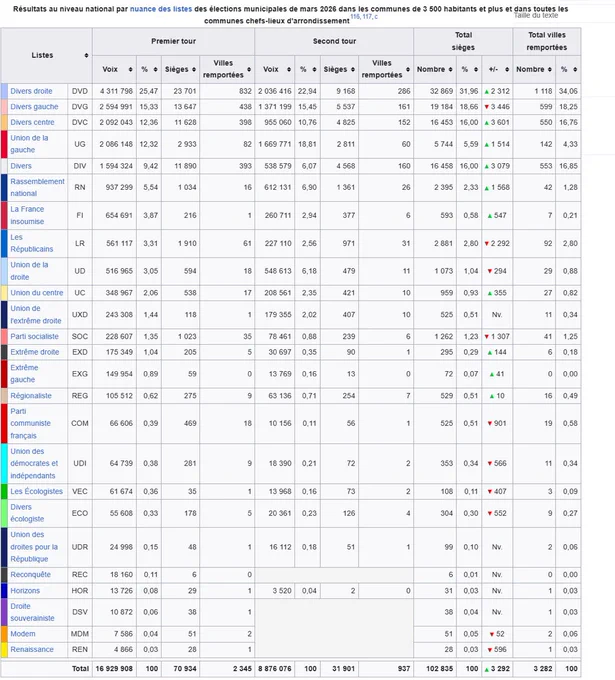Screen dimensions: 615x680
Task: Open the Rassemblement national link
Action: [37, 187]
